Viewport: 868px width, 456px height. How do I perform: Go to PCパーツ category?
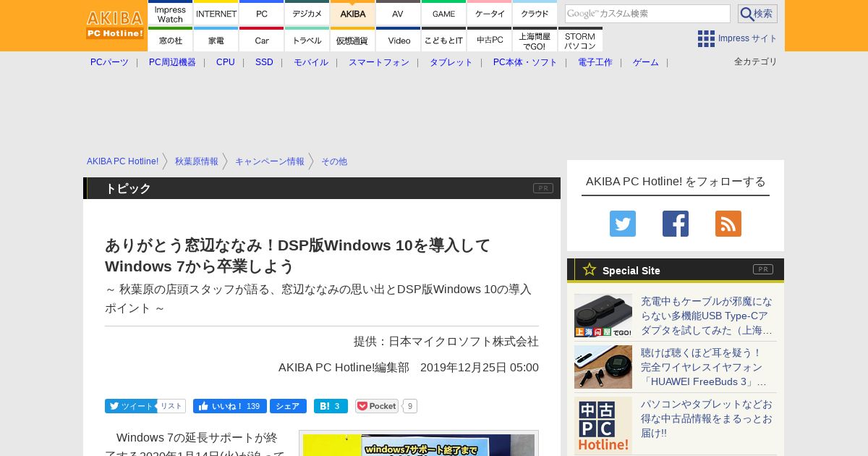[x=109, y=62]
